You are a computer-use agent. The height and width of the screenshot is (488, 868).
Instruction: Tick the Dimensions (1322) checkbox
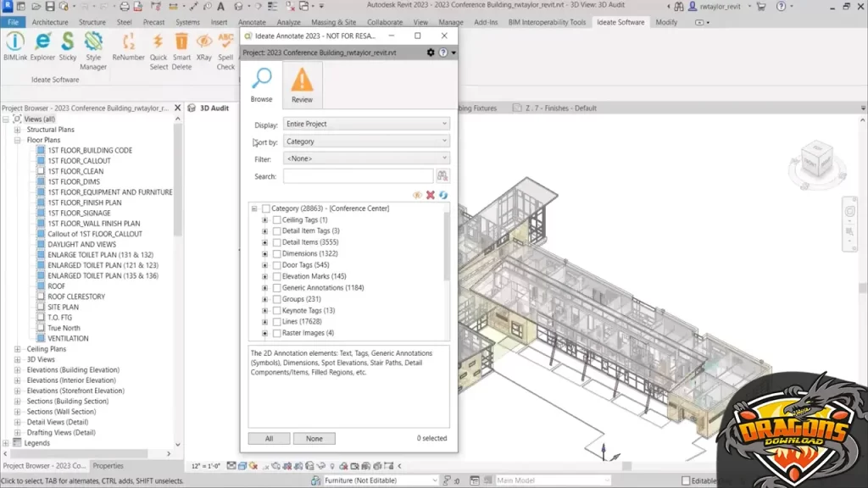coord(276,254)
